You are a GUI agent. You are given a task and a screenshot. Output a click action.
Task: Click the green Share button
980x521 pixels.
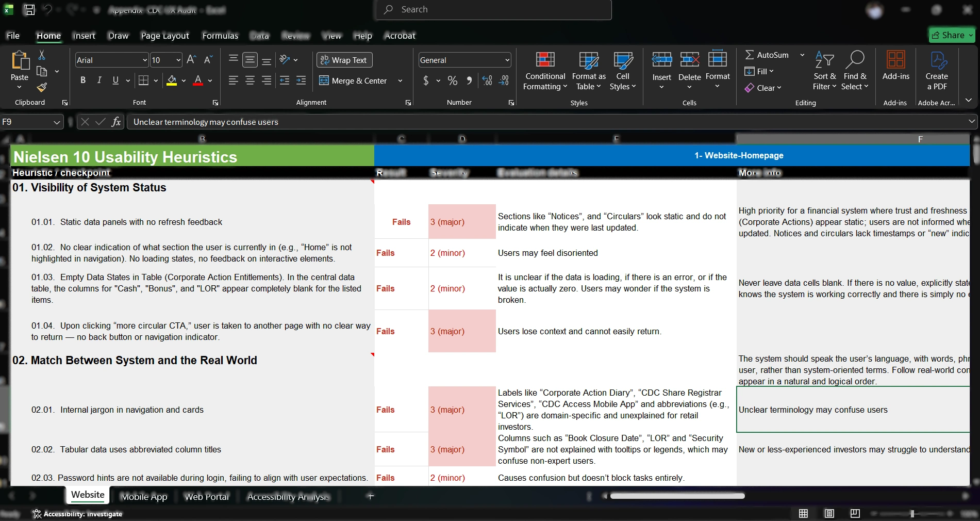pyautogui.click(x=952, y=35)
